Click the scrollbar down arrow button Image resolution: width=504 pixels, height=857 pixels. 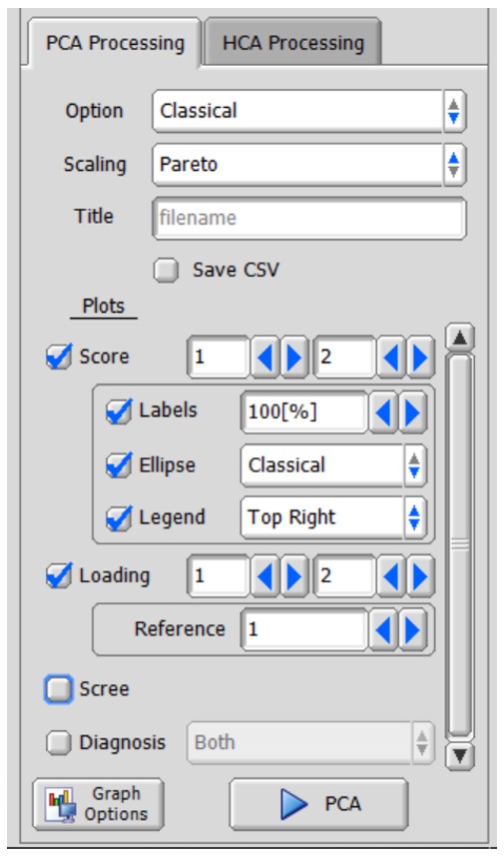click(460, 756)
